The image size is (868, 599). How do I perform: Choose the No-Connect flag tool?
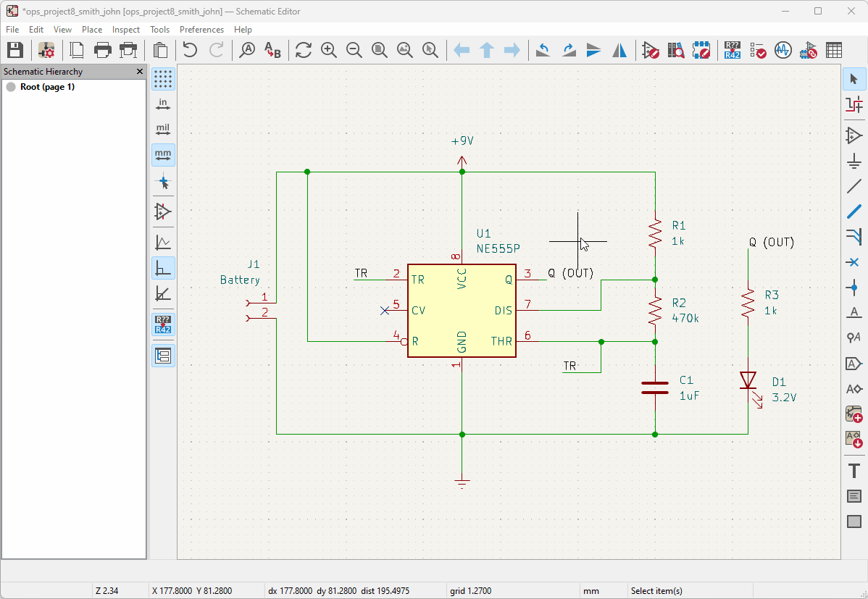tap(854, 262)
